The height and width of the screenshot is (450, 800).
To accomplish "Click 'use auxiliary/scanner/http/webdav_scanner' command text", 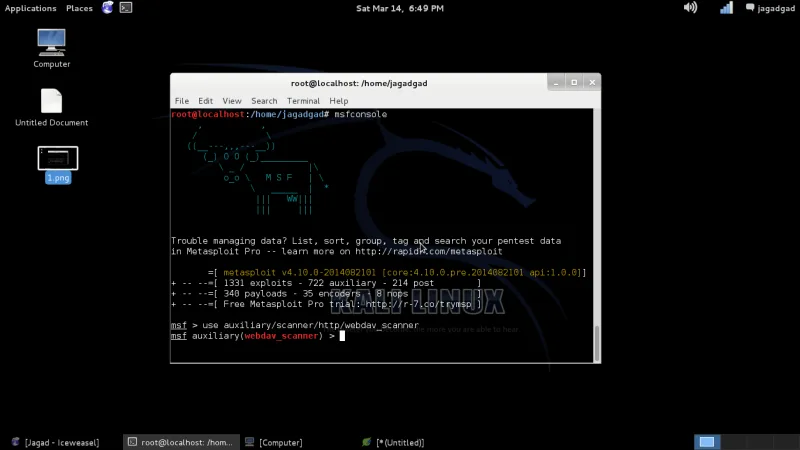I will (310, 325).
